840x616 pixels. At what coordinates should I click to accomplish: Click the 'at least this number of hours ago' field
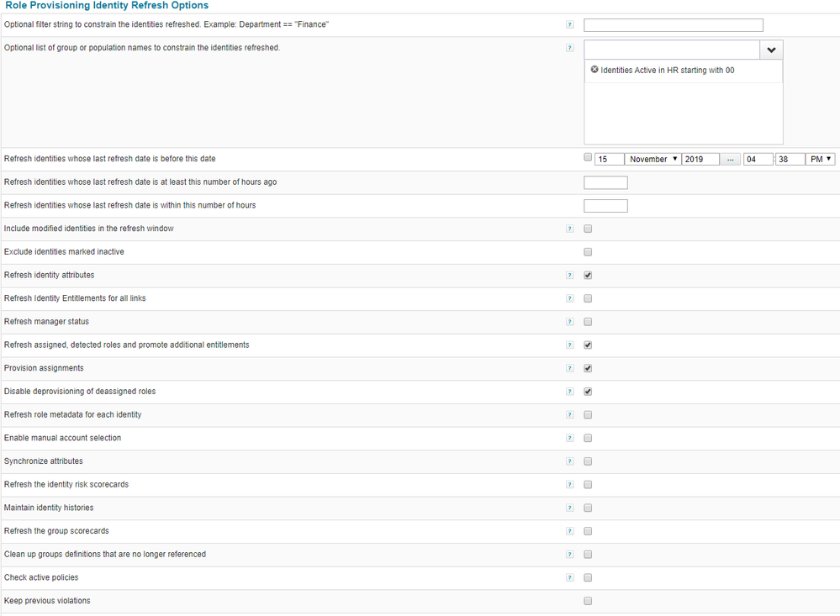(605, 182)
